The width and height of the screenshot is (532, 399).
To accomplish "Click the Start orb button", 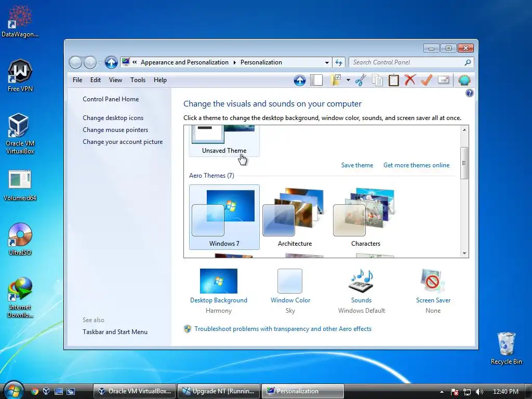I will tap(13, 391).
